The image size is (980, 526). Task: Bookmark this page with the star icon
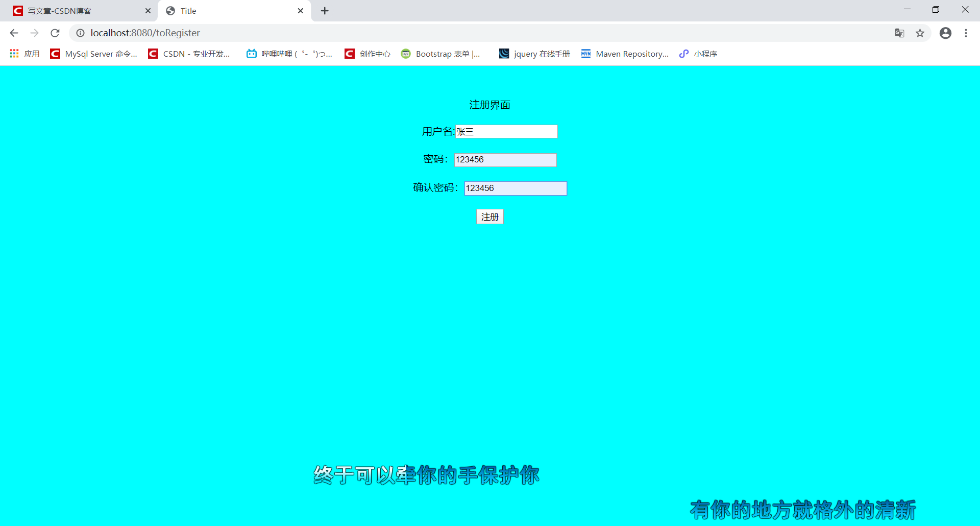click(920, 33)
